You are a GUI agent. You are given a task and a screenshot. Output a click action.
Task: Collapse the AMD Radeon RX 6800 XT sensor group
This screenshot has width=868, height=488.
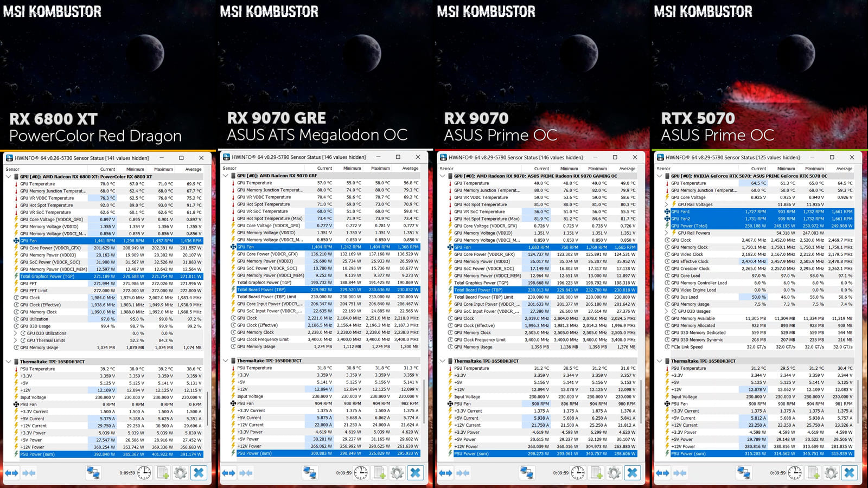click(8, 177)
